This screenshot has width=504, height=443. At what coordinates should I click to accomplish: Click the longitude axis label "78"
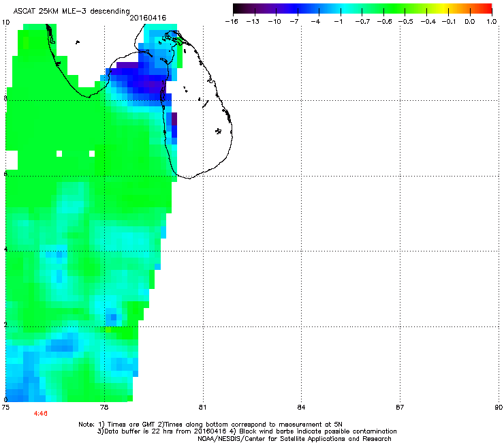point(104,408)
